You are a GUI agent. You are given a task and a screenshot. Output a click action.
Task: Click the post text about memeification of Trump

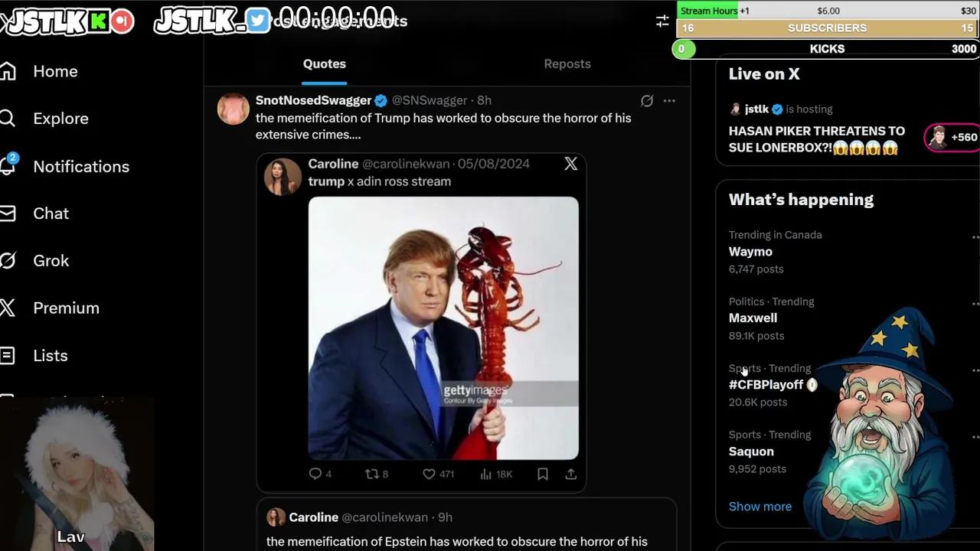coord(443,126)
